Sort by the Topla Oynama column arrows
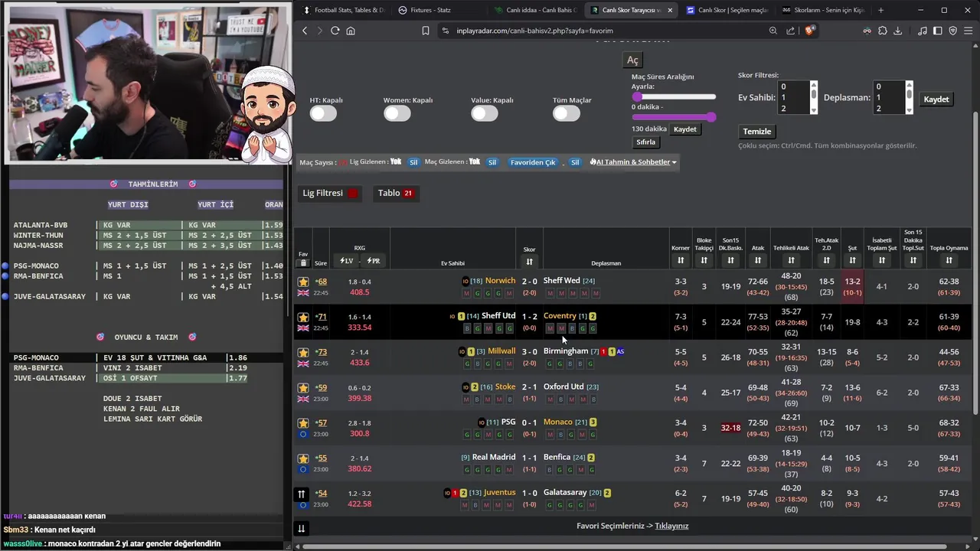 tap(949, 261)
